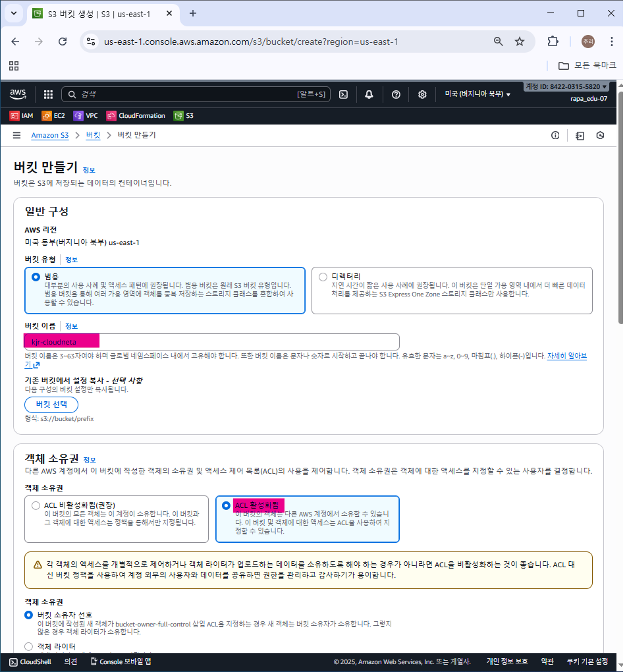Open the IAM shortcut in favorites bar
627x672 pixels.
click(22, 116)
